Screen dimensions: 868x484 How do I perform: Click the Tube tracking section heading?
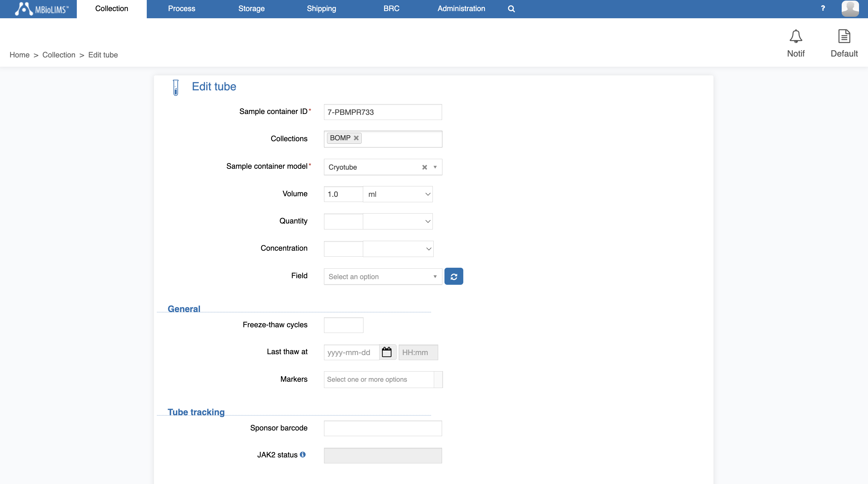click(x=196, y=412)
